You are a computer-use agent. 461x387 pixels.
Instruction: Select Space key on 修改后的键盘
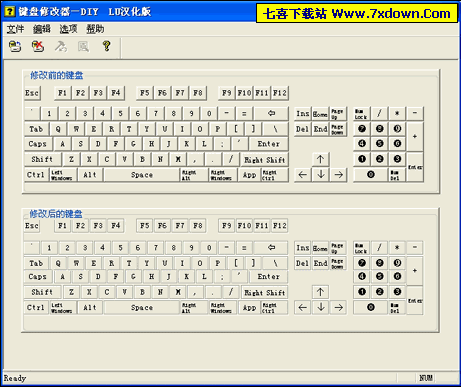tap(142, 307)
